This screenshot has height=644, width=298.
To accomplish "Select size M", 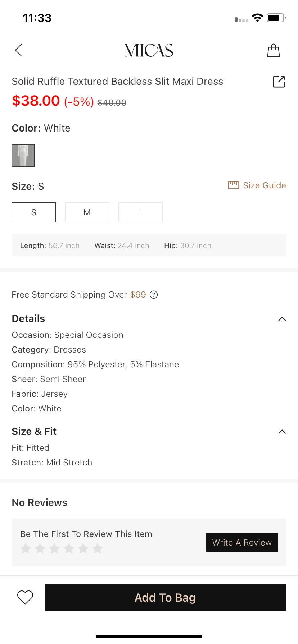I will [x=87, y=212].
